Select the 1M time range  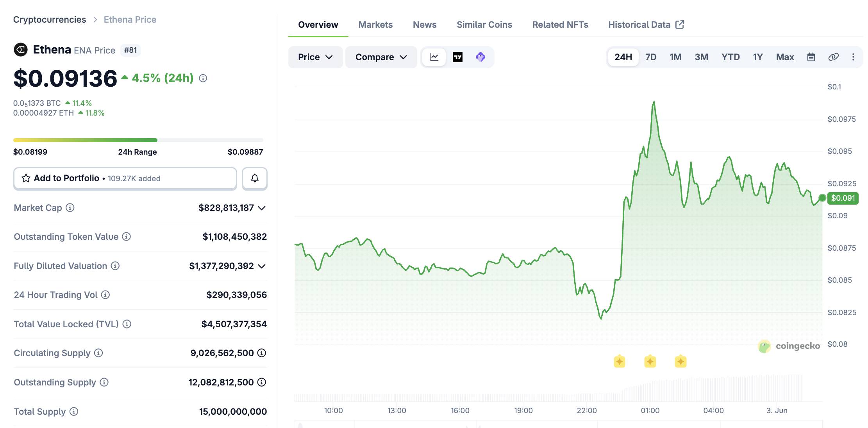675,57
